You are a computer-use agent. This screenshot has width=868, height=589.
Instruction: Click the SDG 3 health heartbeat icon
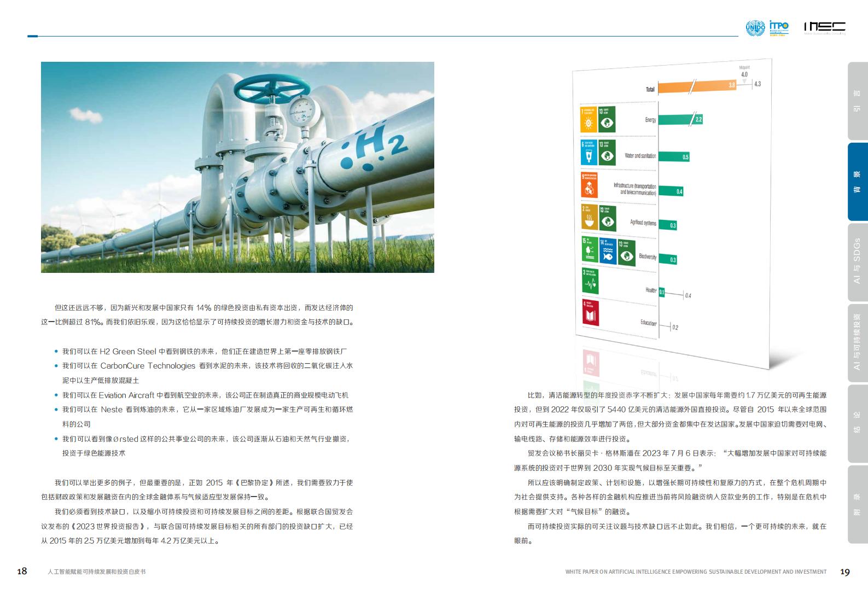[590, 281]
